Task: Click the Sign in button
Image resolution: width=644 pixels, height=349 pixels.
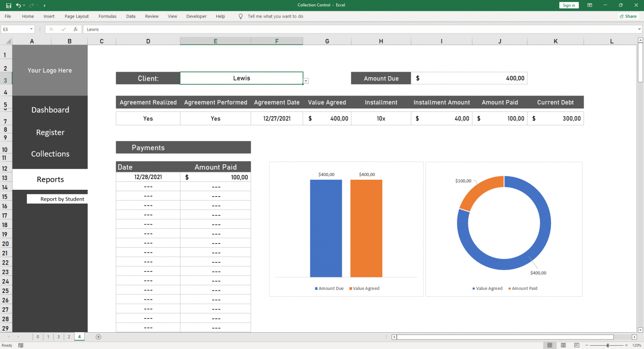Action: point(569,5)
